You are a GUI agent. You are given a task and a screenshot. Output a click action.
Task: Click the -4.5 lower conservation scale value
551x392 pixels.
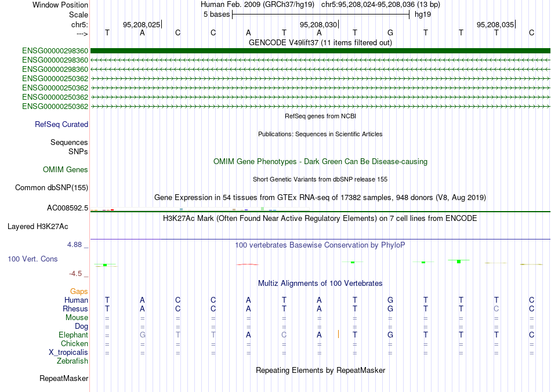[x=75, y=273]
